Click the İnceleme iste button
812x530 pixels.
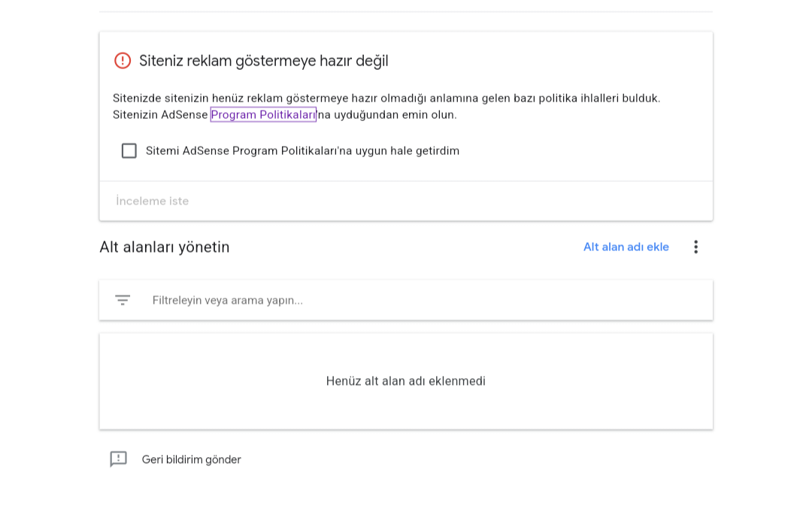point(152,201)
